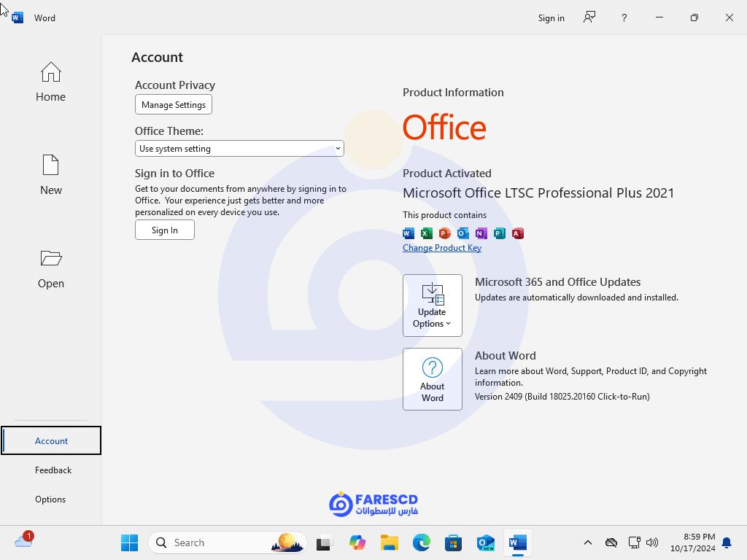Open Task View on the taskbar
This screenshot has width=747, height=560.
(x=325, y=542)
